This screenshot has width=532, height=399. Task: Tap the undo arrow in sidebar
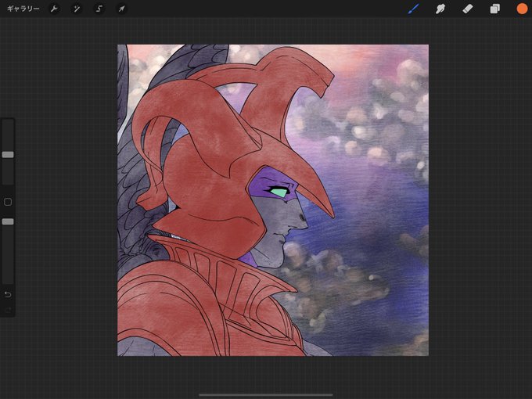point(8,294)
